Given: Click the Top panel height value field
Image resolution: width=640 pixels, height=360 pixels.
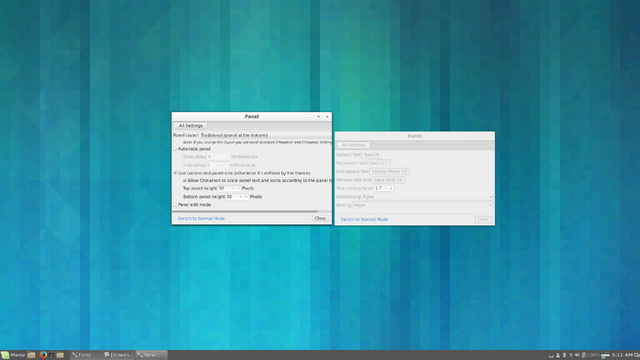Looking at the screenshot, I should pos(224,189).
